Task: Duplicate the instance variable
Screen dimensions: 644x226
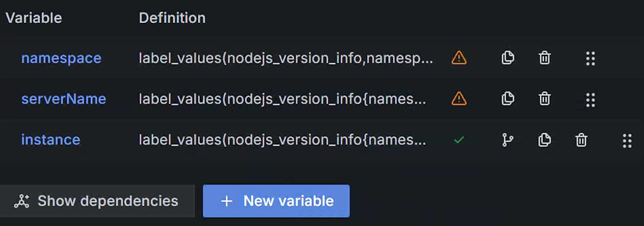Action: coord(545,140)
